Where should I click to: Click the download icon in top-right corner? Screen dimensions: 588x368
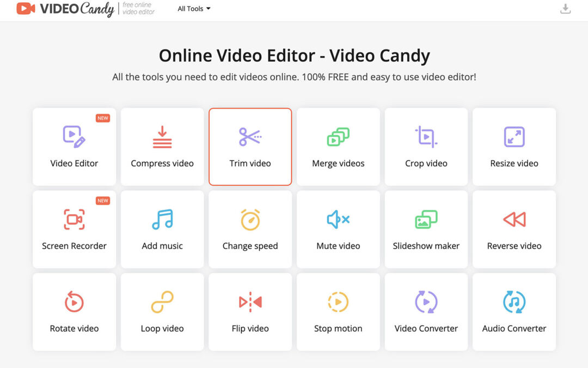click(x=566, y=9)
